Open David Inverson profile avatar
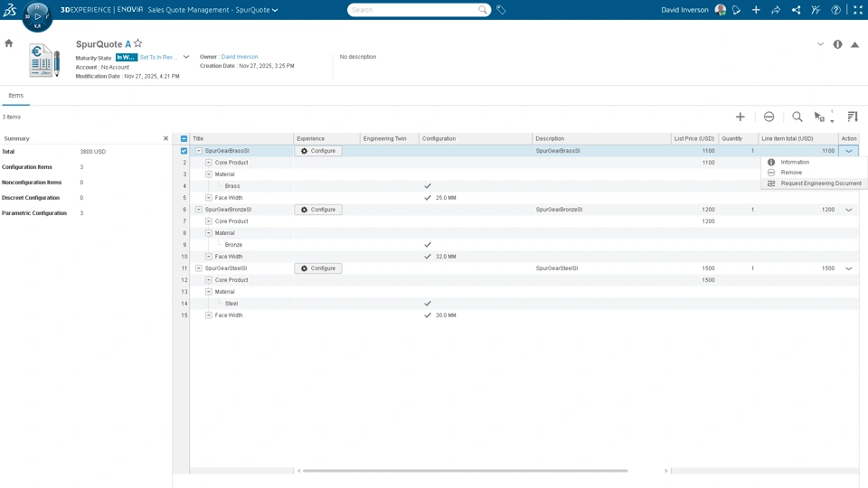The height and width of the screenshot is (488, 868). (721, 9)
